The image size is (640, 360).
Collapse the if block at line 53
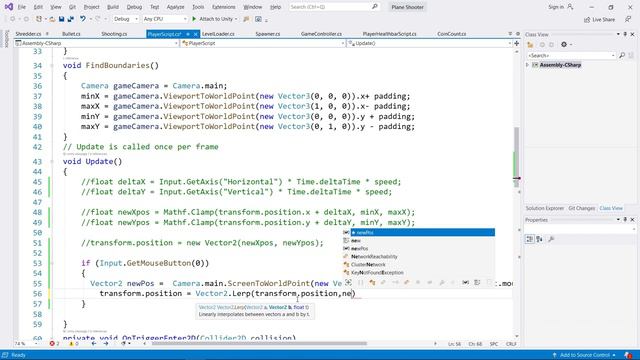(51, 263)
